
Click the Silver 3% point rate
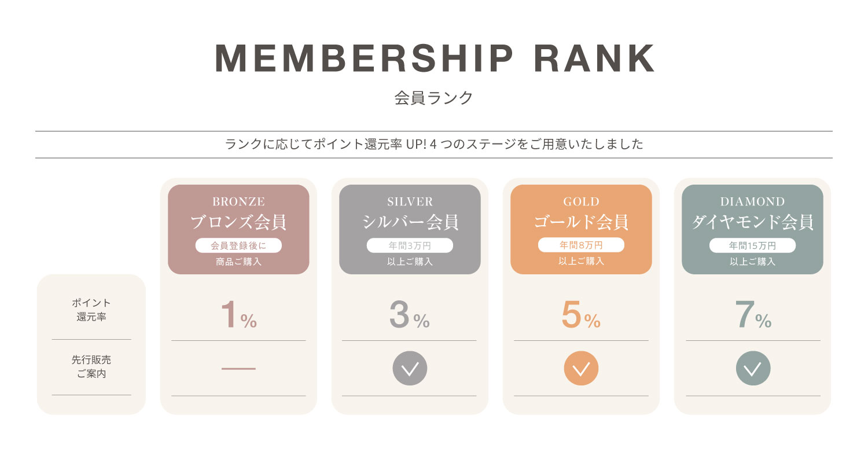pyautogui.click(x=409, y=315)
